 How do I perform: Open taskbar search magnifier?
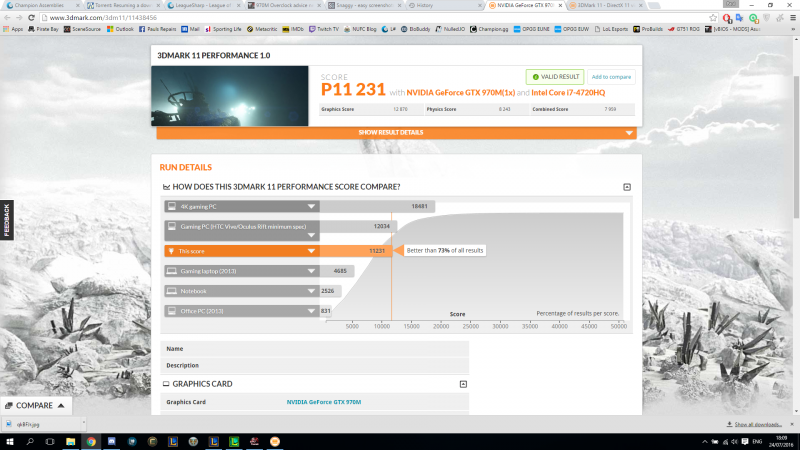click(x=30, y=441)
